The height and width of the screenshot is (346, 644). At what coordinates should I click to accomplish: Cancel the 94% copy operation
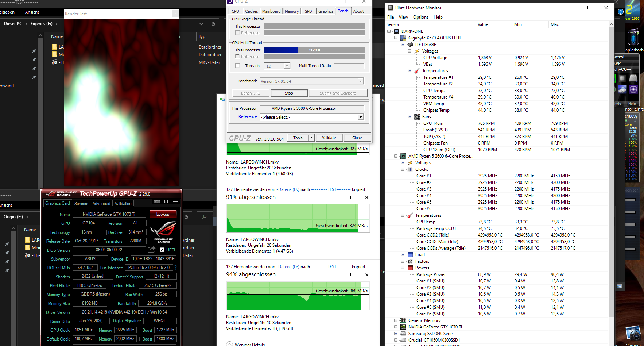click(x=367, y=275)
